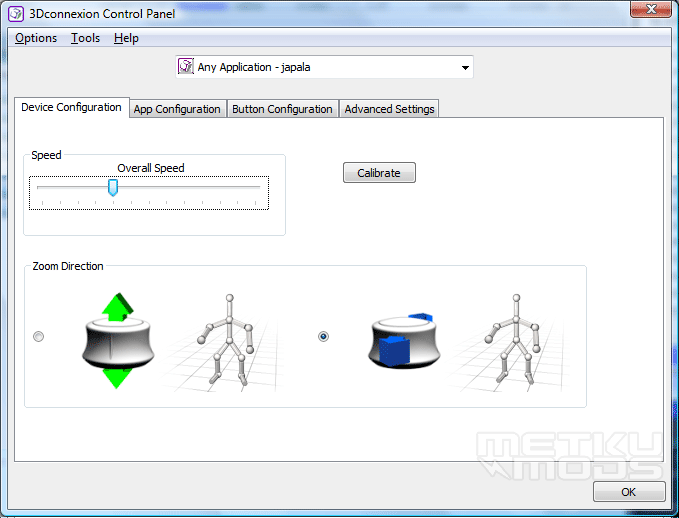Image resolution: width=679 pixels, height=518 pixels.
Task: Switch to the Device Configuration tab
Action: pos(71,107)
